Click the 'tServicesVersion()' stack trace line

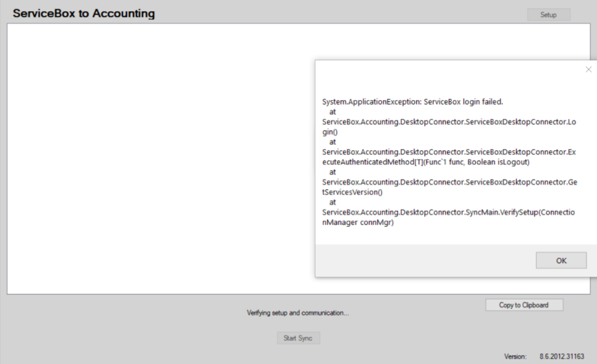[x=352, y=192]
